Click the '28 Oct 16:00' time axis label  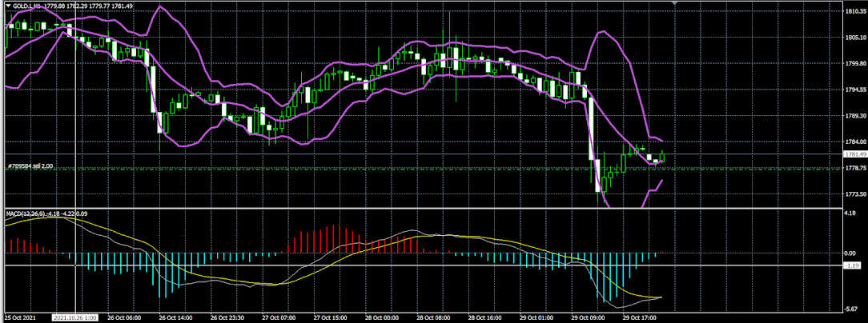487,318
